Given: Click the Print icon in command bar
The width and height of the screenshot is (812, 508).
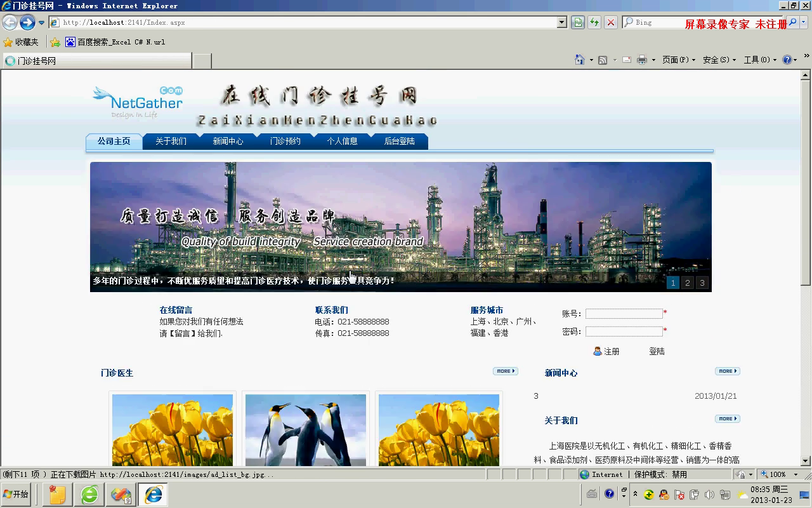Looking at the screenshot, I should 641,60.
